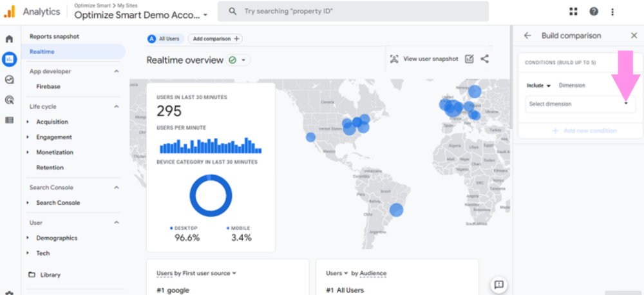The height and width of the screenshot is (295, 644).
Task: Go back using the Build comparison arrow
Action: 527,36
